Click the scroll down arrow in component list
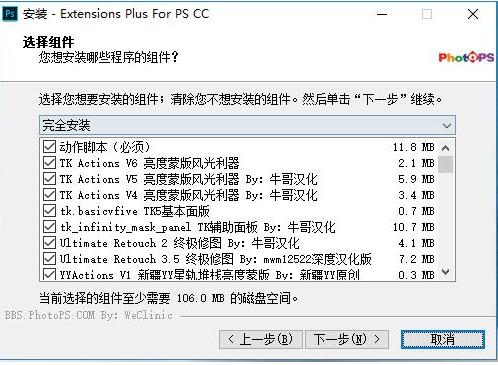498x365 pixels. point(446,272)
